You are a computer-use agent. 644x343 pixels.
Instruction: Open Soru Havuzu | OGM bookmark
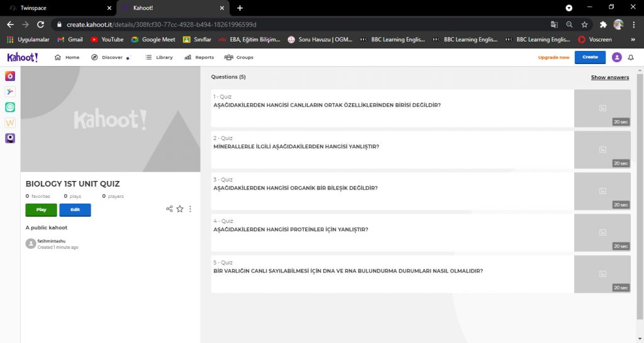tap(320, 40)
